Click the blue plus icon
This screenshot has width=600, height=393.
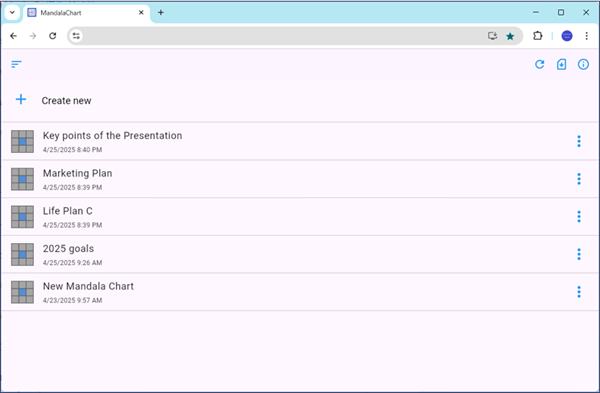pos(21,100)
